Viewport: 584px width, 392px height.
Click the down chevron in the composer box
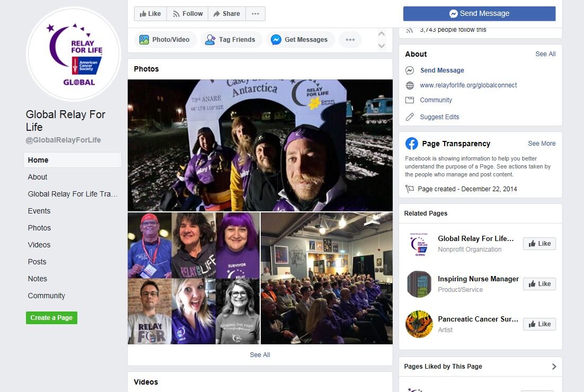[382, 46]
